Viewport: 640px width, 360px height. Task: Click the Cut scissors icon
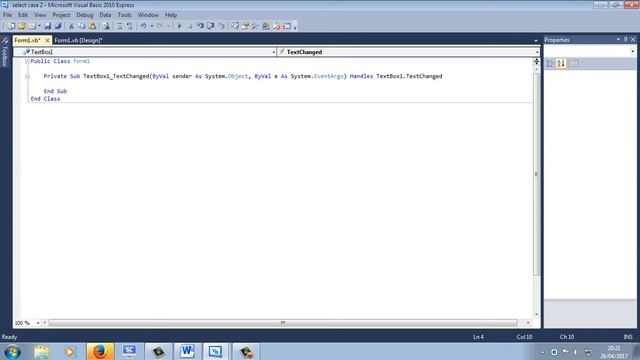coord(71,26)
